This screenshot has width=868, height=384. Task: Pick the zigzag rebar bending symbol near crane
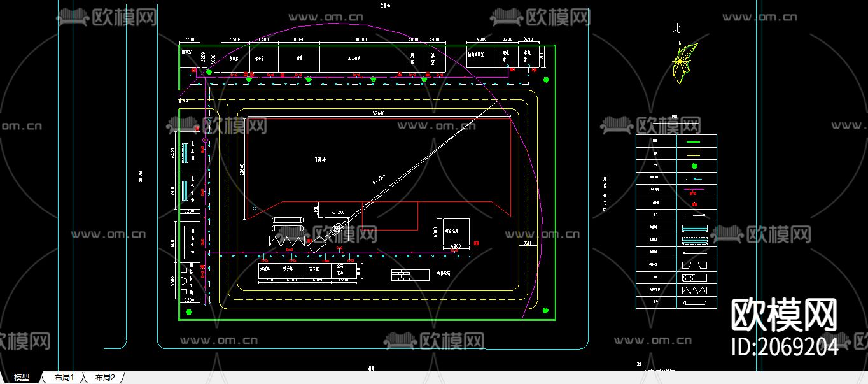288,240
